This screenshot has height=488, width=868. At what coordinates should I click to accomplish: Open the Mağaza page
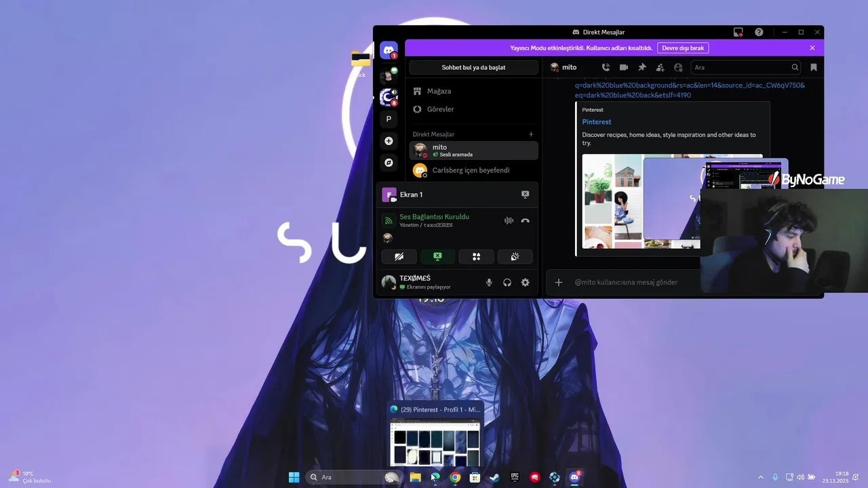coord(473,91)
